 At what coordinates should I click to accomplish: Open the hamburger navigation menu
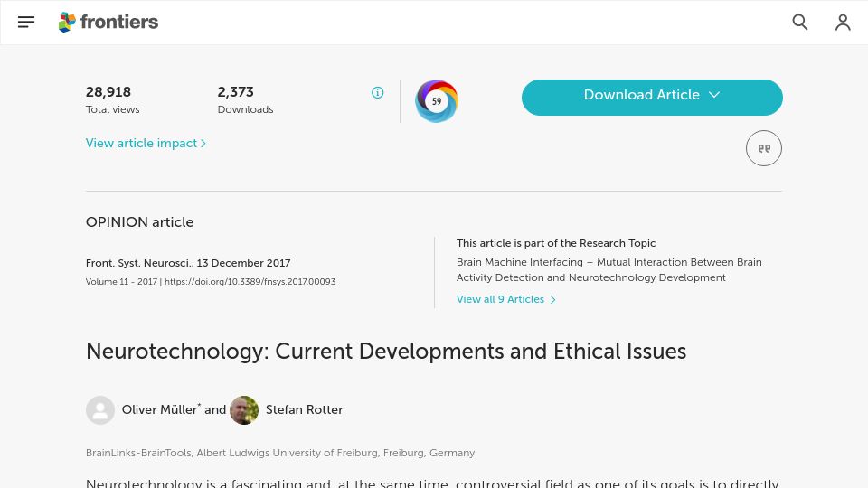coord(26,22)
